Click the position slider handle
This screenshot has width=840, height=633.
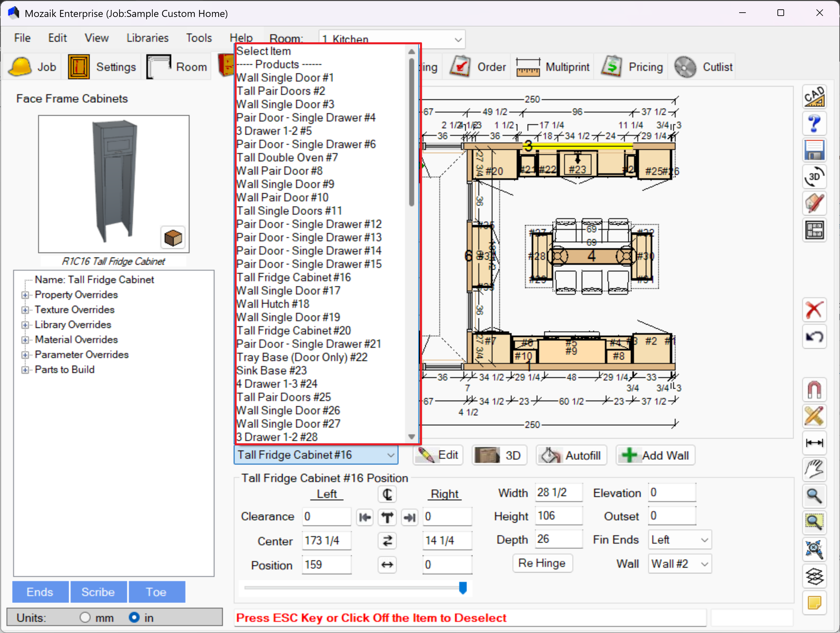[463, 587]
